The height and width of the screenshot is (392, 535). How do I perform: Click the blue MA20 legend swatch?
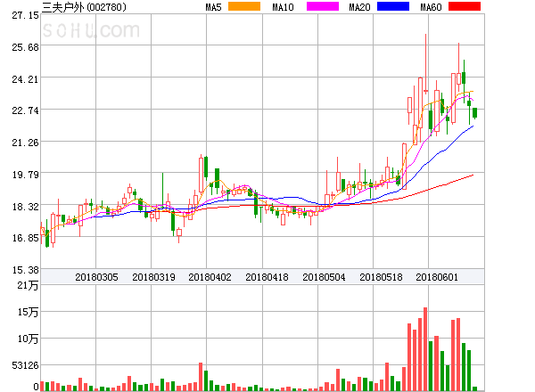click(x=393, y=6)
